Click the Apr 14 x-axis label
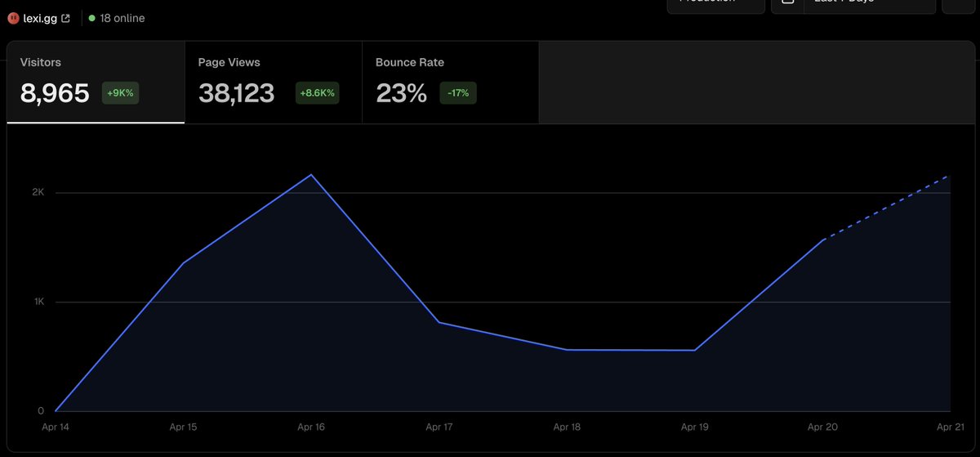 tap(56, 427)
